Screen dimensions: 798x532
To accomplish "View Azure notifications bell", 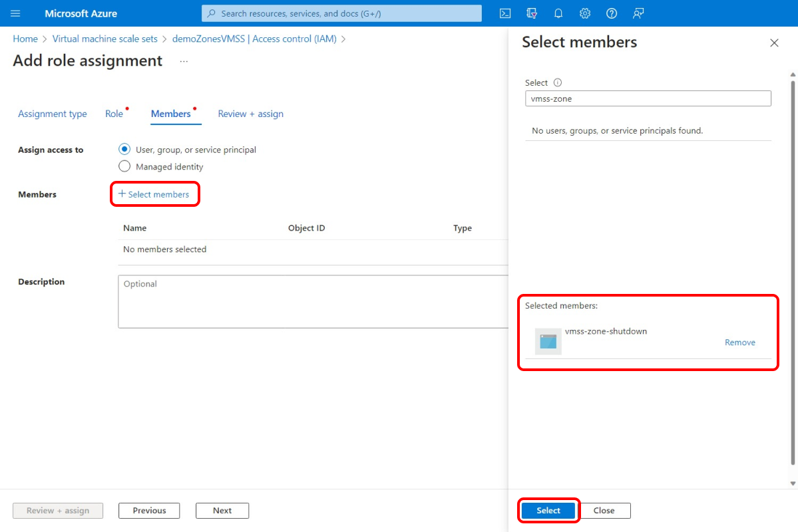I will click(558, 13).
